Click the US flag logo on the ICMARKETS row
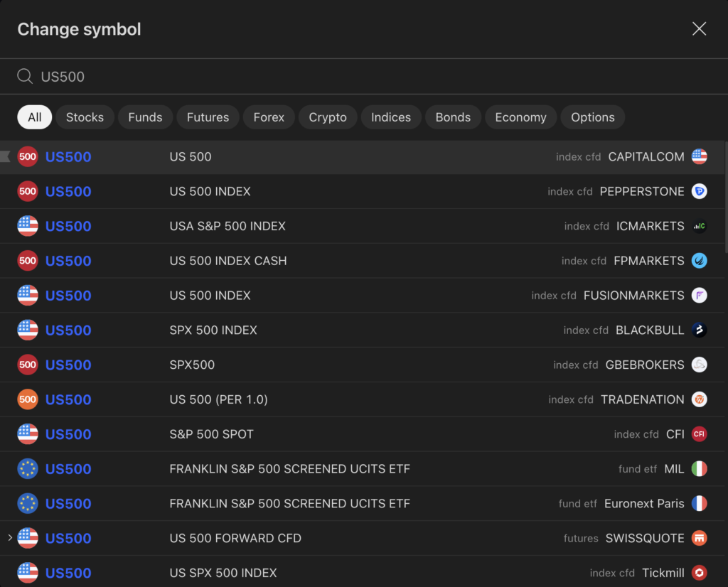Screen dimensions: 728x587 28,226
